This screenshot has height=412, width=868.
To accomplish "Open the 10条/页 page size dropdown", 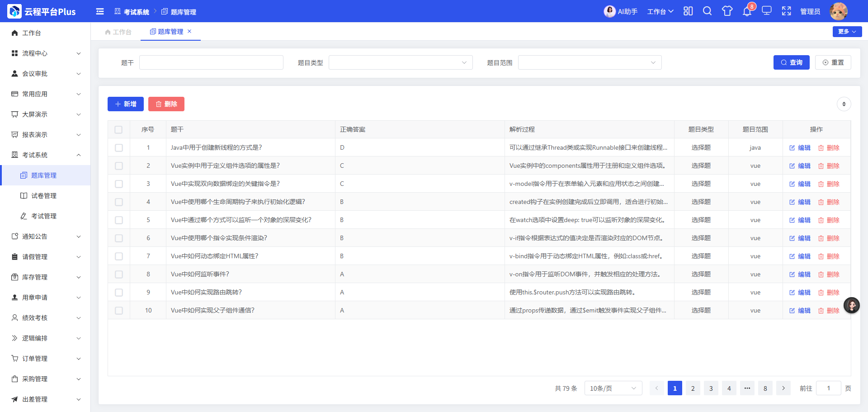I will (613, 388).
